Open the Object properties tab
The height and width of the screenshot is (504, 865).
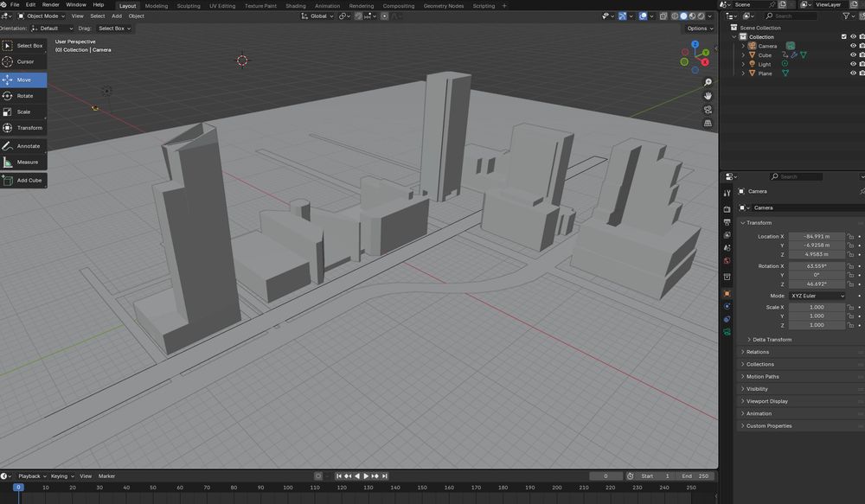click(x=727, y=294)
